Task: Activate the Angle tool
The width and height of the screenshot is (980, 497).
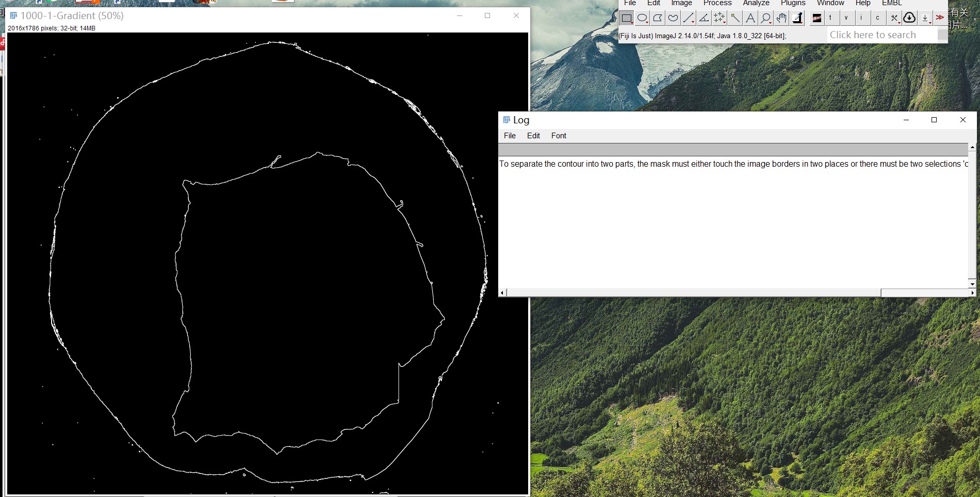Action: (704, 19)
